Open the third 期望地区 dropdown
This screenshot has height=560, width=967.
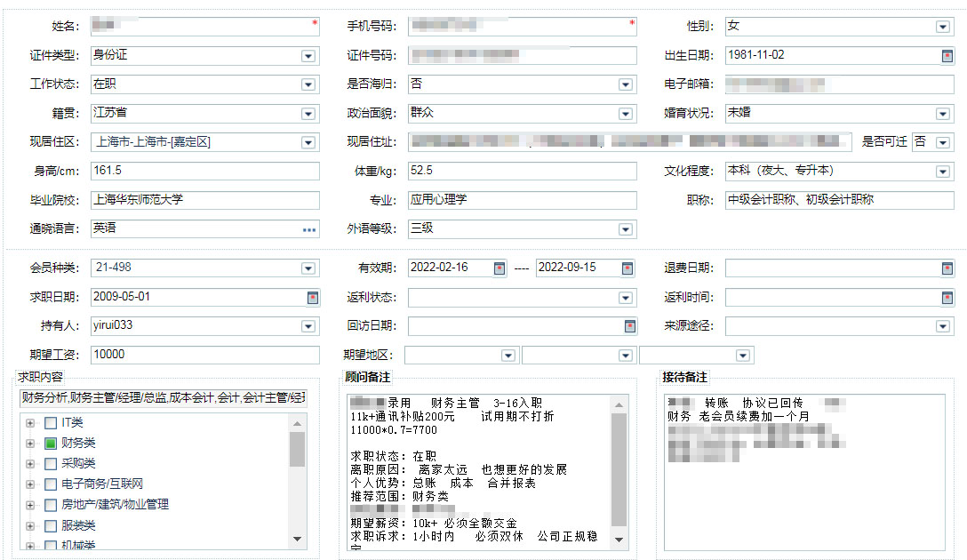tap(742, 356)
